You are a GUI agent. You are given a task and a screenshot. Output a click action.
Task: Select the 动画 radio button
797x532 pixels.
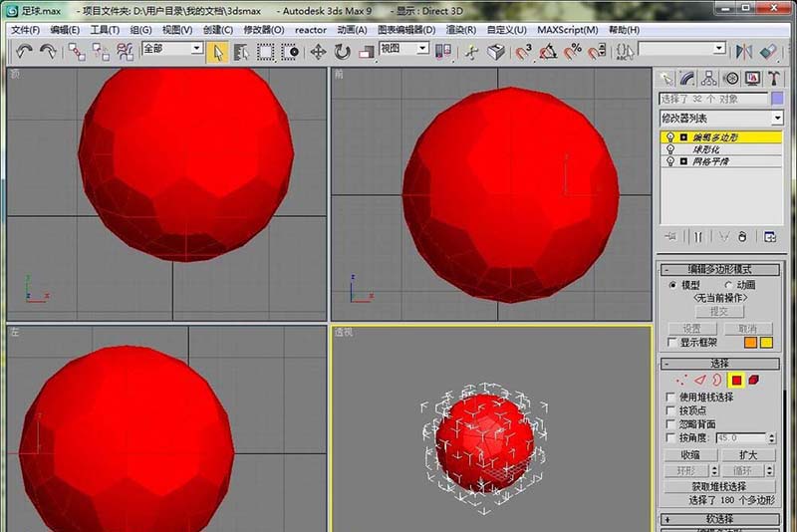(728, 285)
